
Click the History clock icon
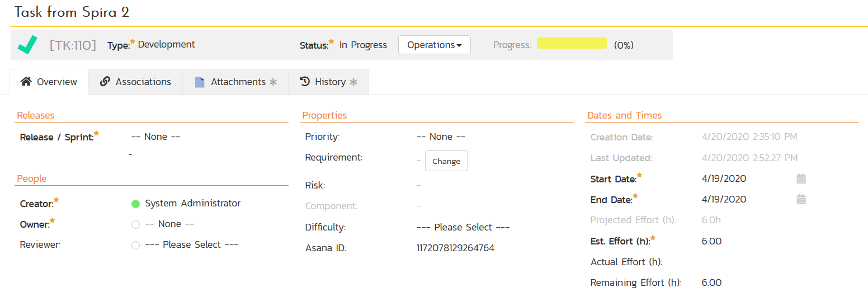tap(305, 82)
